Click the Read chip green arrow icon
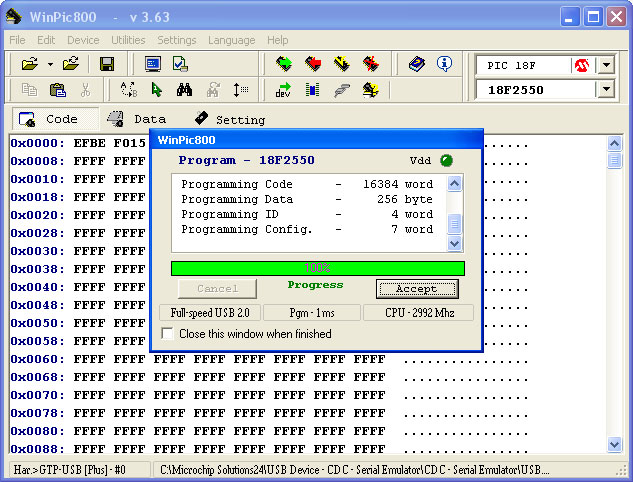 pyautogui.click(x=284, y=64)
